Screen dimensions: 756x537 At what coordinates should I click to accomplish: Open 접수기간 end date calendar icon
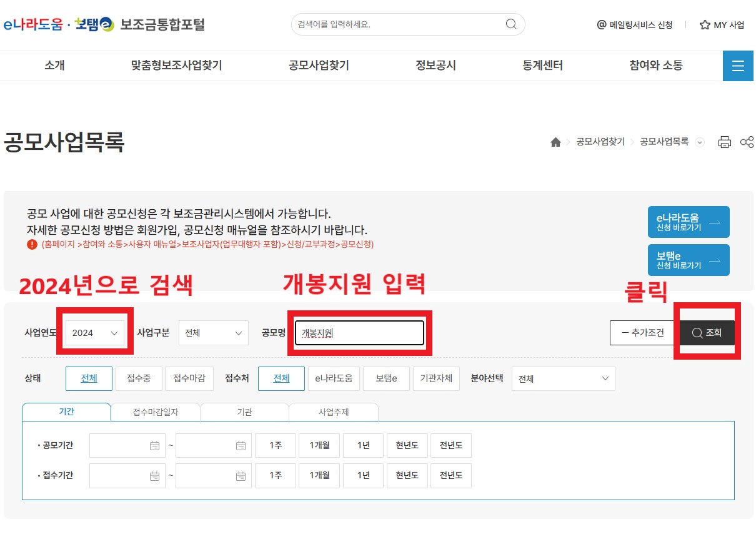click(241, 476)
